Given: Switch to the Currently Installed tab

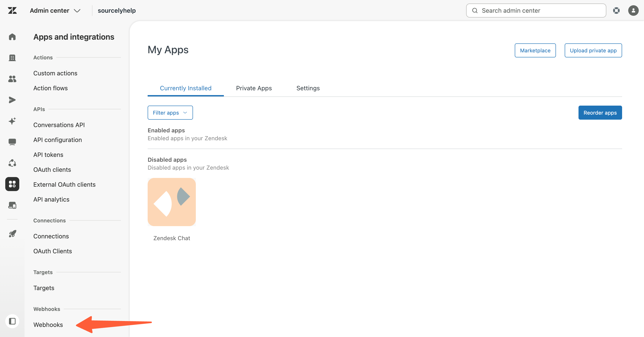Looking at the screenshot, I should tap(186, 88).
